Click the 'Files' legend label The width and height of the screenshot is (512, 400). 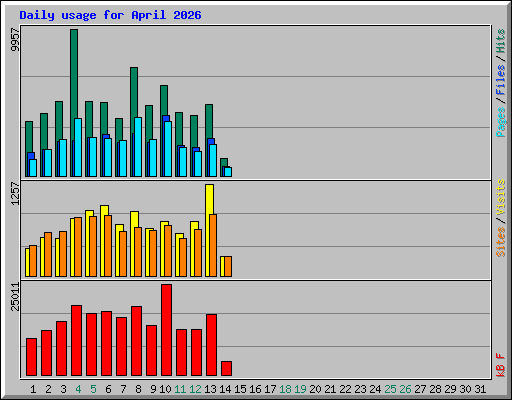(501, 80)
